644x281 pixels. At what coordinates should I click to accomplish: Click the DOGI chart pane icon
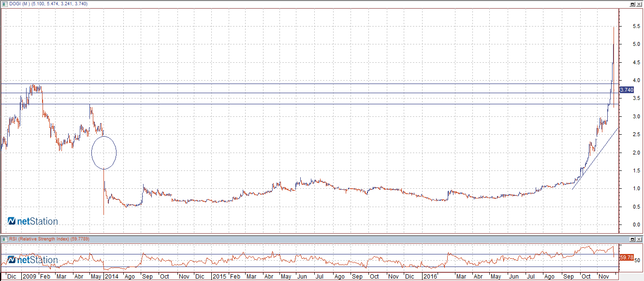pos(4,4)
